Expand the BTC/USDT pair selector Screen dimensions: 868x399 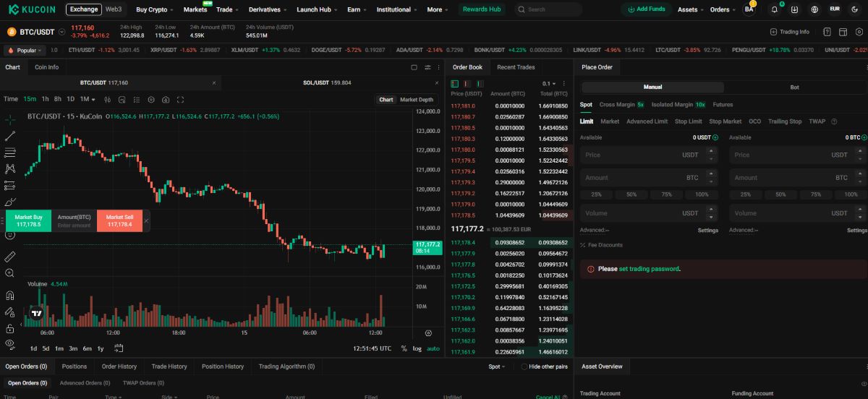(x=61, y=32)
